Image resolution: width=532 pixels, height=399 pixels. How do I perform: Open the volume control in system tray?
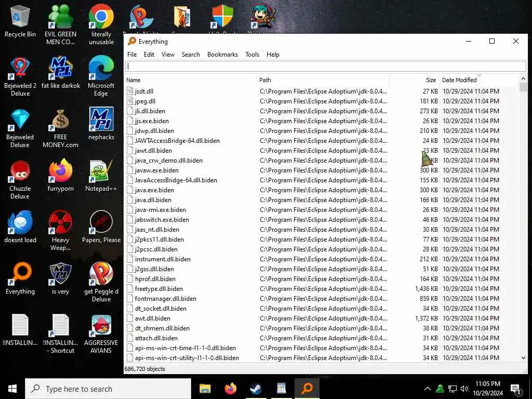464,389
